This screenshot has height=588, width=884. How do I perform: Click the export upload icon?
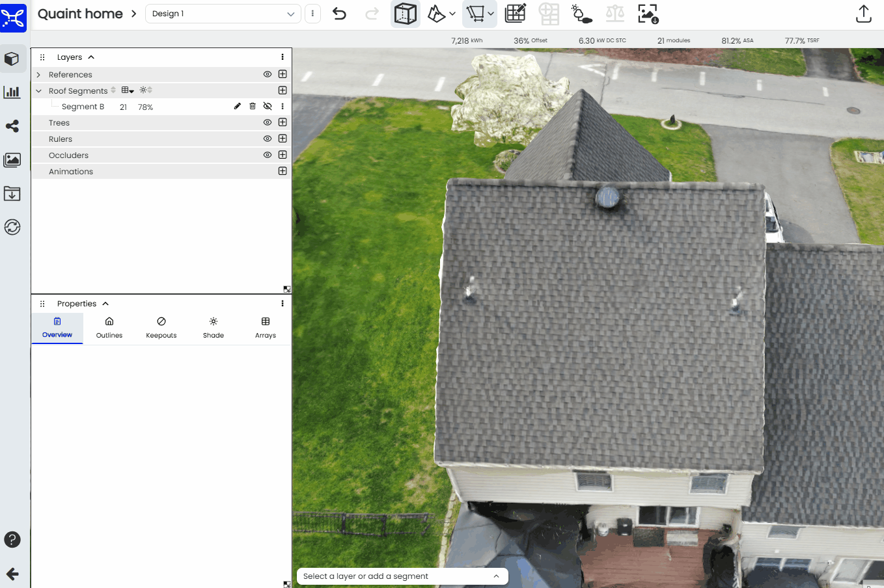point(863,14)
